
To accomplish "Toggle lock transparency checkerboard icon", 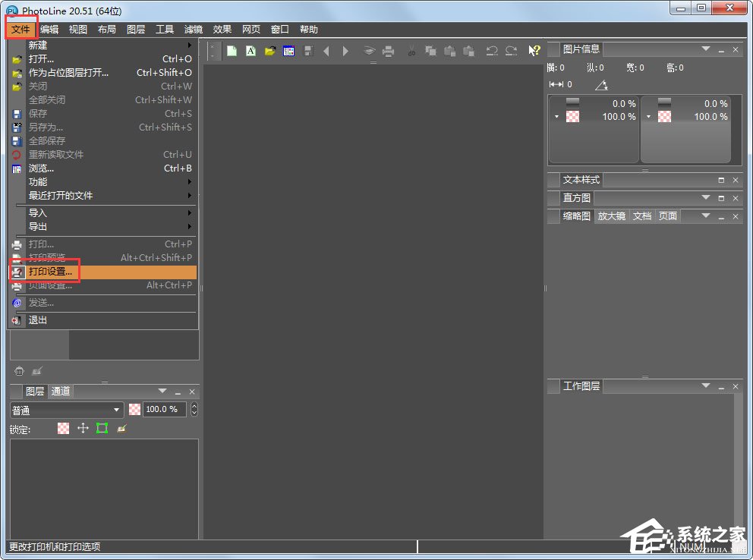I will tap(64, 428).
